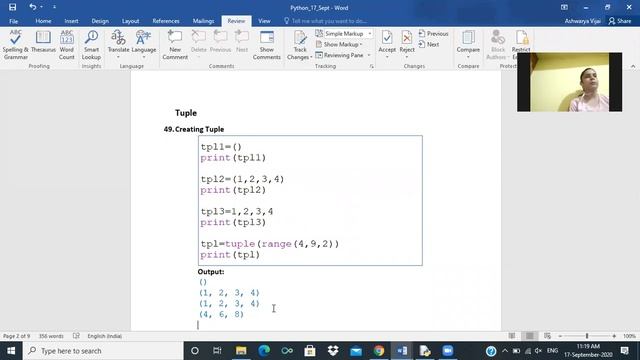Expand Reviewing Pane dropdown arrow

click(x=369, y=55)
